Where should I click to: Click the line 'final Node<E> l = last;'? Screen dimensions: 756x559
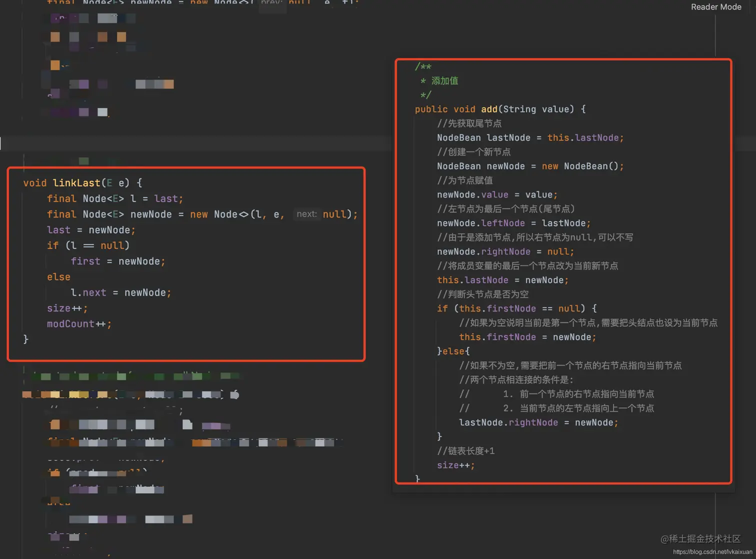115,198
